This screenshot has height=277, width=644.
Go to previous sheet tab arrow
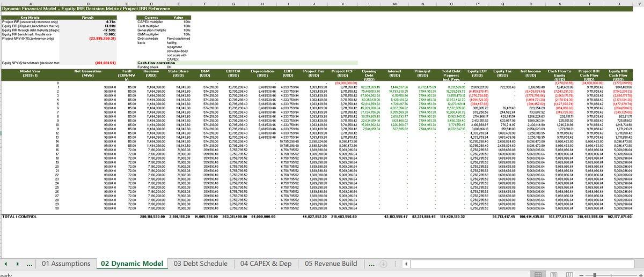pyautogui.click(x=6, y=264)
